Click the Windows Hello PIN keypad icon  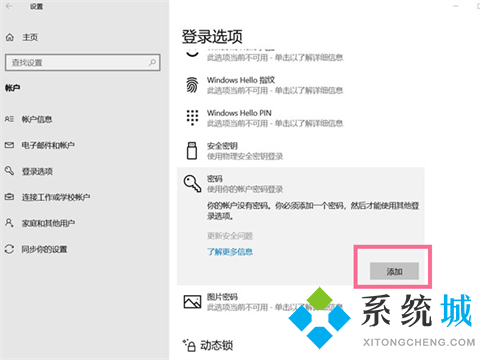pyautogui.click(x=192, y=117)
